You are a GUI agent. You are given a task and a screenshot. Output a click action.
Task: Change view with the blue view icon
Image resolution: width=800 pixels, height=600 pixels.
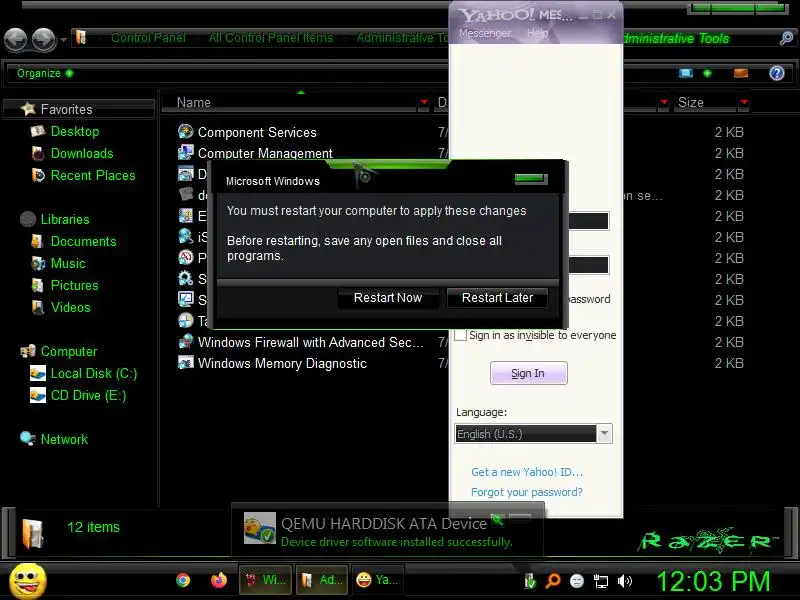[x=686, y=73]
